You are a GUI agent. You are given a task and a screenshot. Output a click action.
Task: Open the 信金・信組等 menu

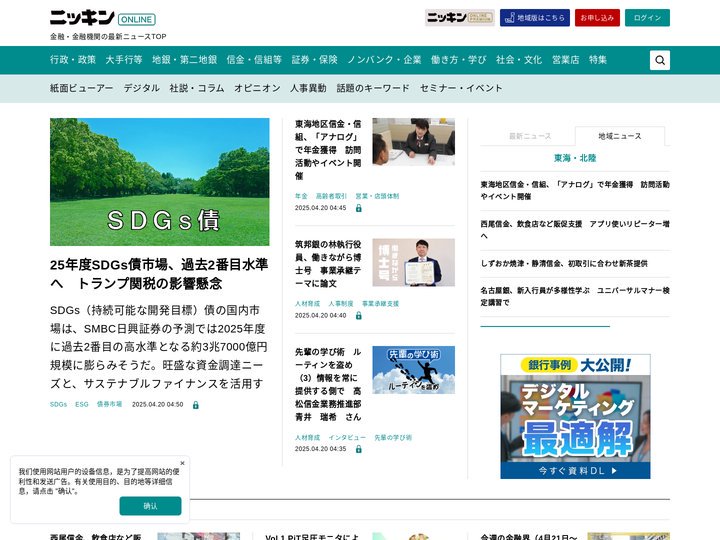tap(254, 60)
